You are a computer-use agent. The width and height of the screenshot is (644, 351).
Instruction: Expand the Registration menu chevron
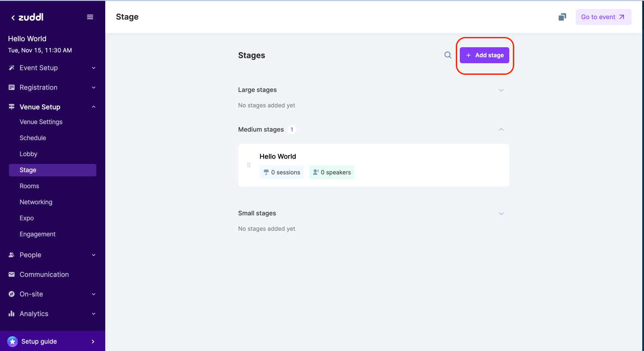pos(94,88)
